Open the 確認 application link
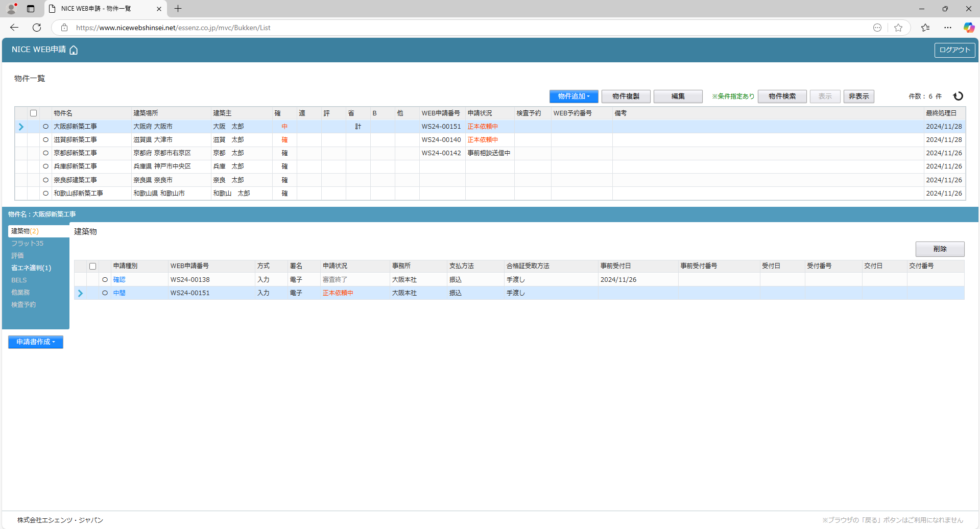The width and height of the screenshot is (980, 529). click(x=119, y=280)
